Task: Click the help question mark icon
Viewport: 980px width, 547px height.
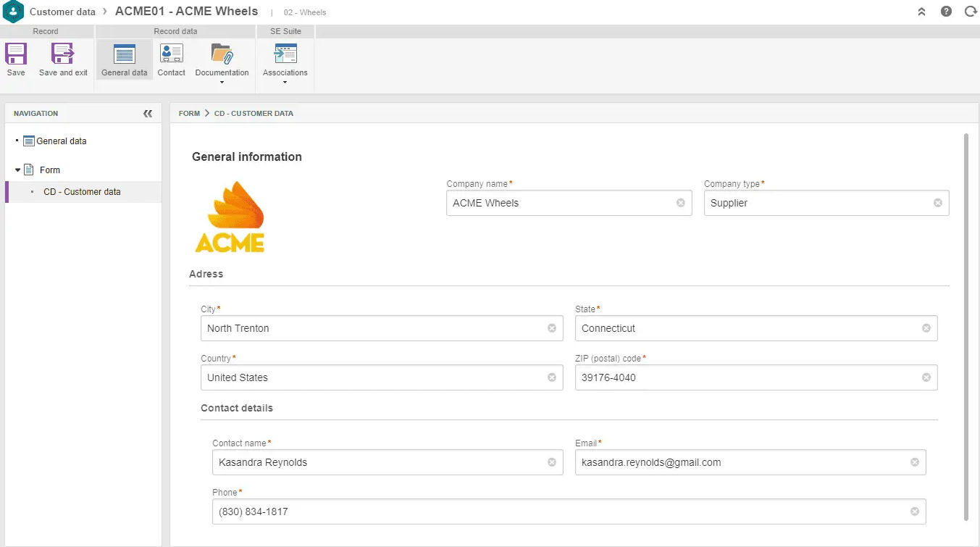Action: pos(946,12)
